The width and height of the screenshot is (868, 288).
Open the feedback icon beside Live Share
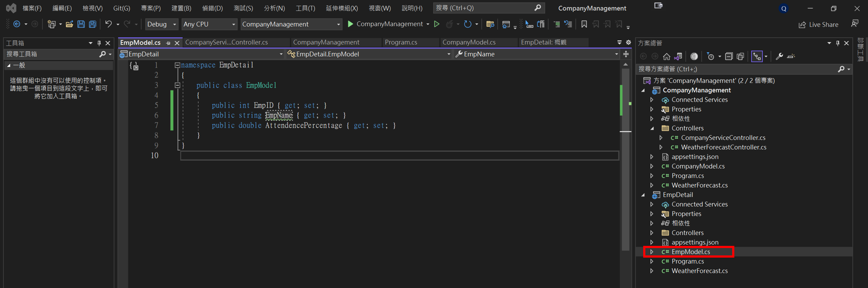click(x=855, y=24)
